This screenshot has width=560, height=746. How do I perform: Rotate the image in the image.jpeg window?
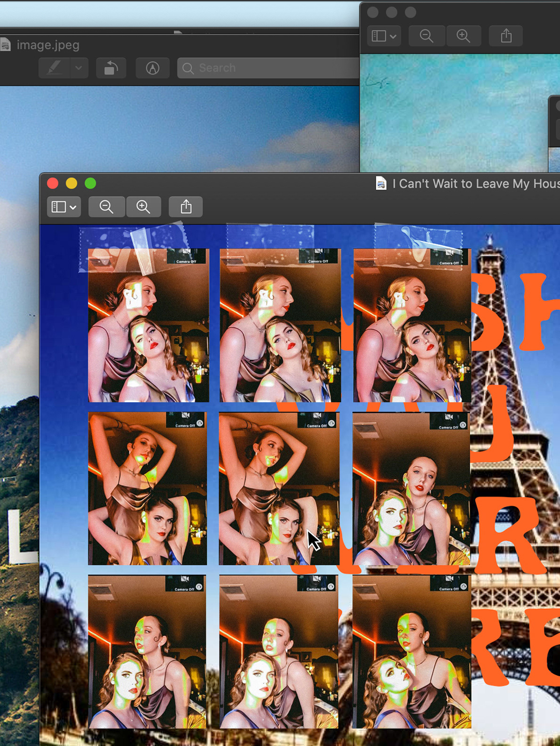click(x=111, y=68)
